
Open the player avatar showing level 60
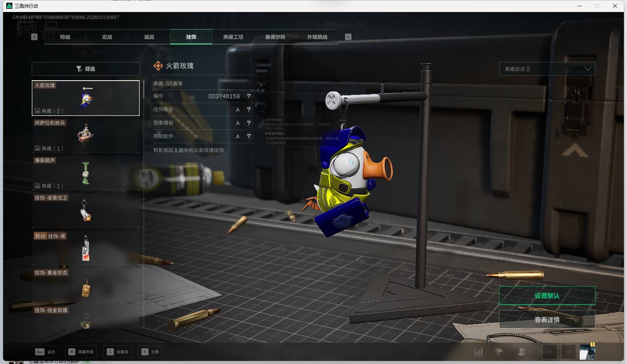click(x=587, y=352)
